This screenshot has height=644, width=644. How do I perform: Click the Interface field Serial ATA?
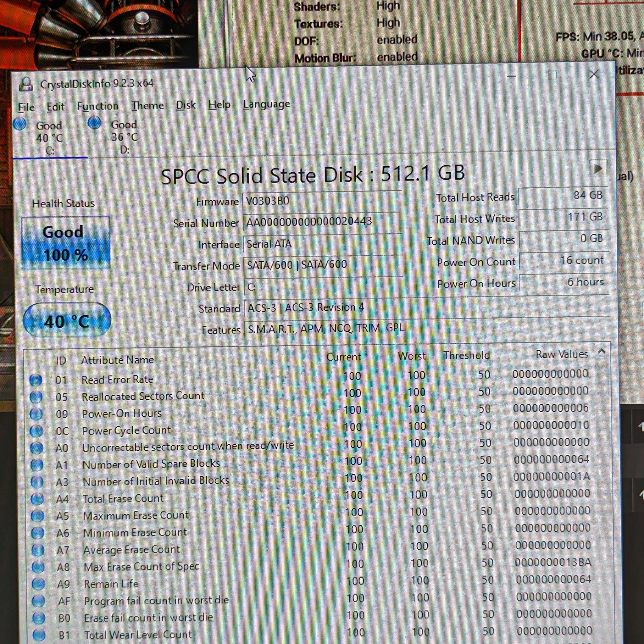(323, 244)
